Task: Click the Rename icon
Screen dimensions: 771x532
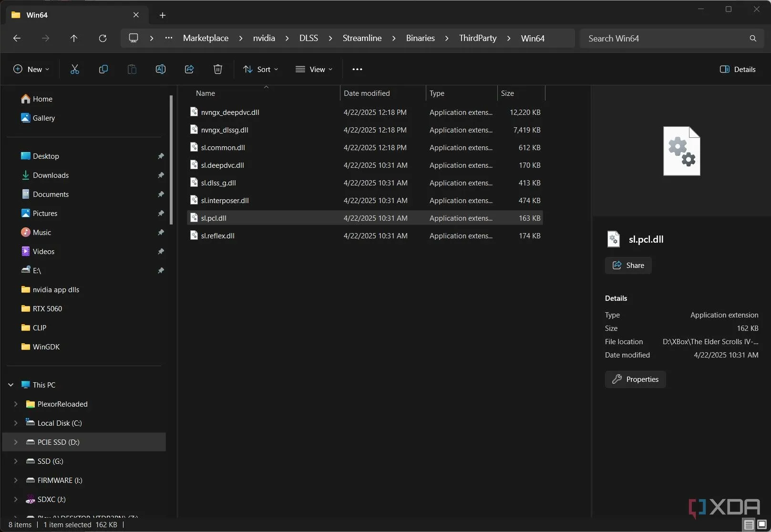Action: (x=161, y=69)
